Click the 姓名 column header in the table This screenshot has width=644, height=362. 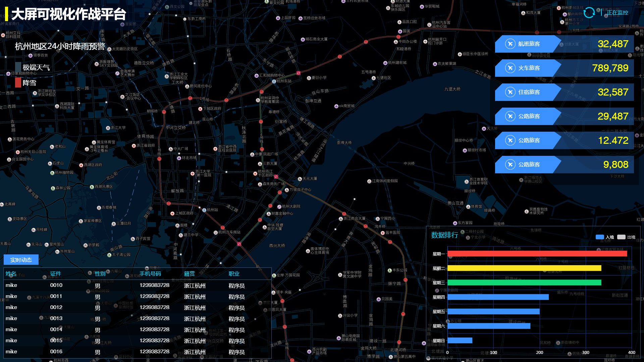(11, 274)
